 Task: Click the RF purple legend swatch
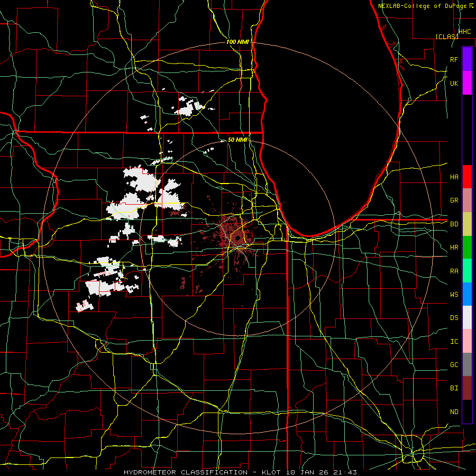(x=467, y=59)
